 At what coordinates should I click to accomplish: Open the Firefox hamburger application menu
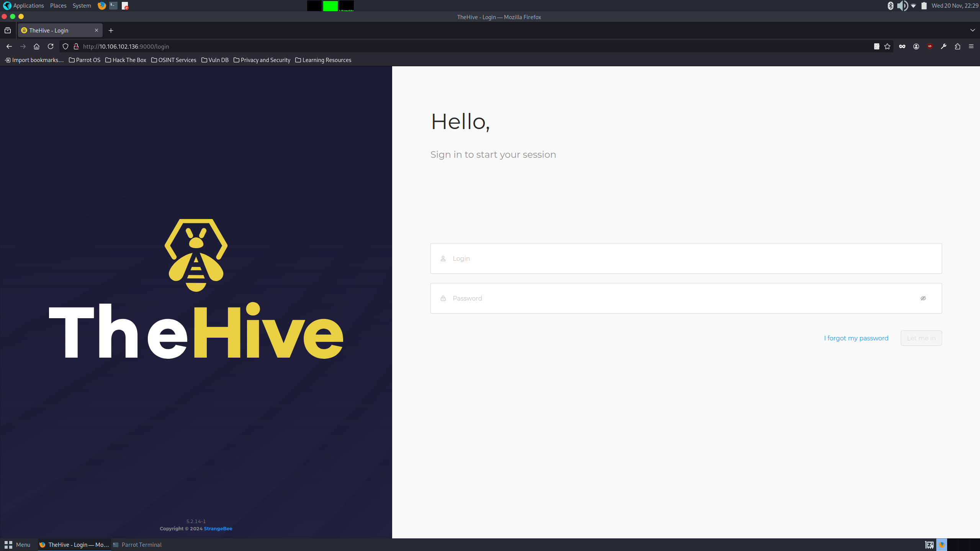972,46
